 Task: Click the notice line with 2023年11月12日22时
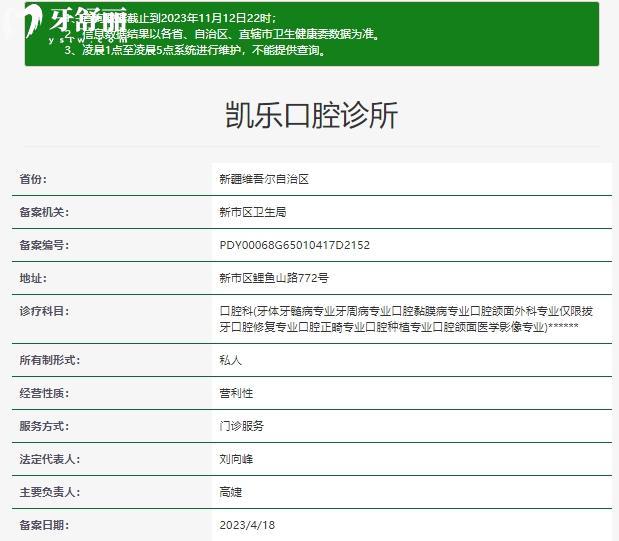(171, 18)
